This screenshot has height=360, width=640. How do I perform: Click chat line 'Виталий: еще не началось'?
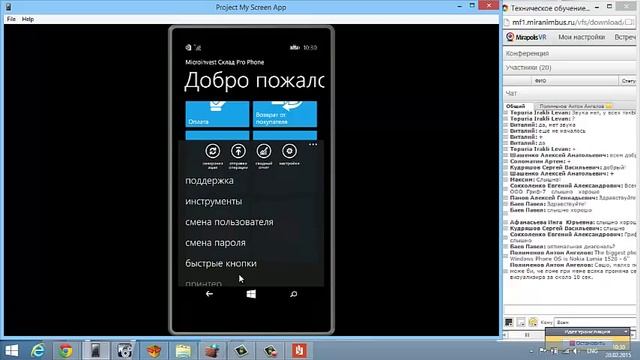(x=547, y=131)
